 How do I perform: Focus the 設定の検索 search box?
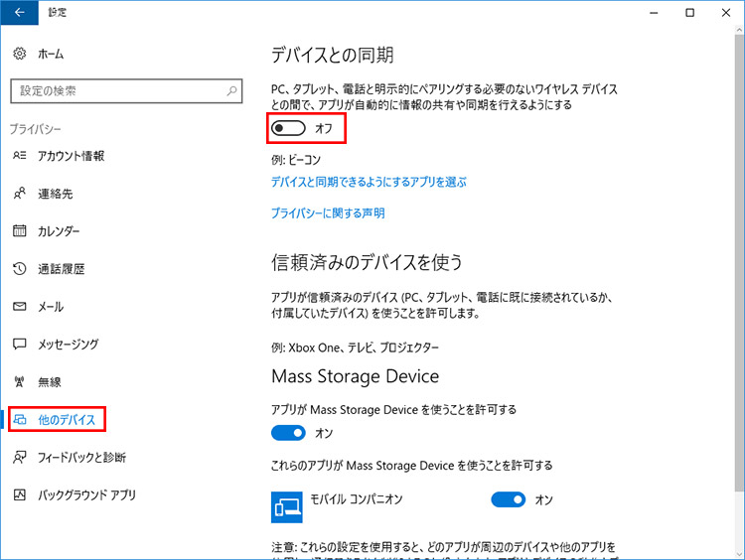pyautogui.click(x=126, y=90)
